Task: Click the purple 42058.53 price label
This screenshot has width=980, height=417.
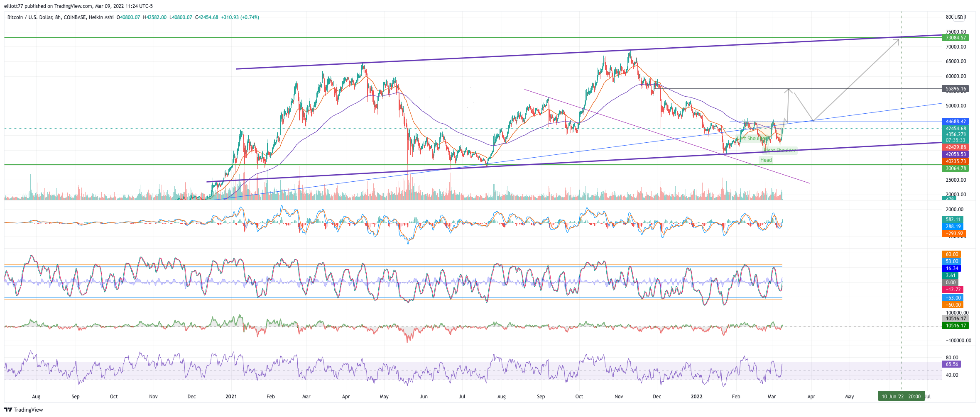Action: pyautogui.click(x=955, y=154)
